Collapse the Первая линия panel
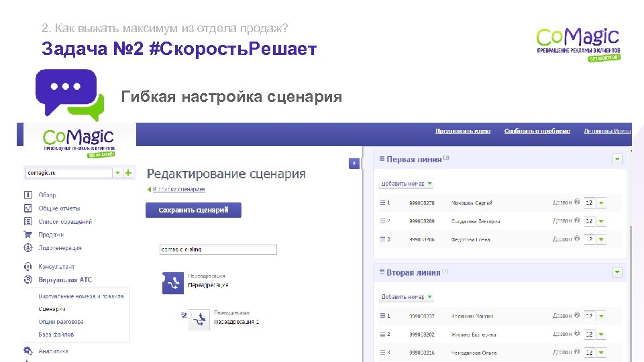 (617, 160)
